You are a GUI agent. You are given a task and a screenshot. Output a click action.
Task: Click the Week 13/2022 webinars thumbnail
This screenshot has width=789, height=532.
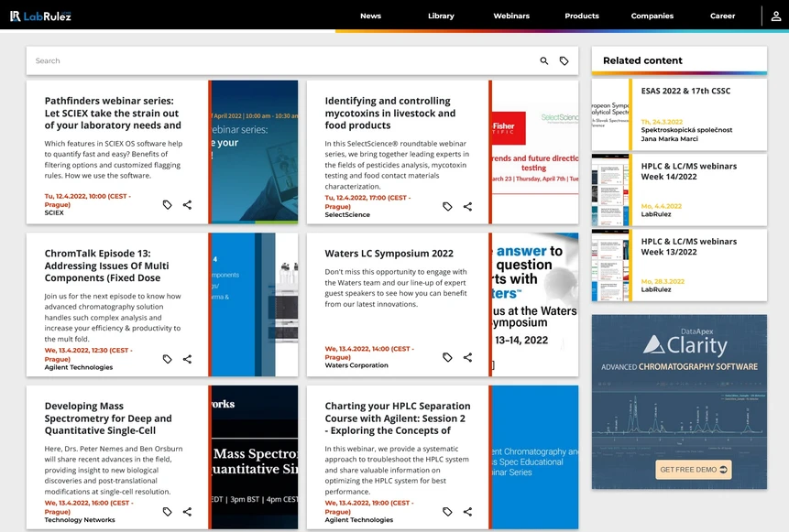tap(610, 266)
